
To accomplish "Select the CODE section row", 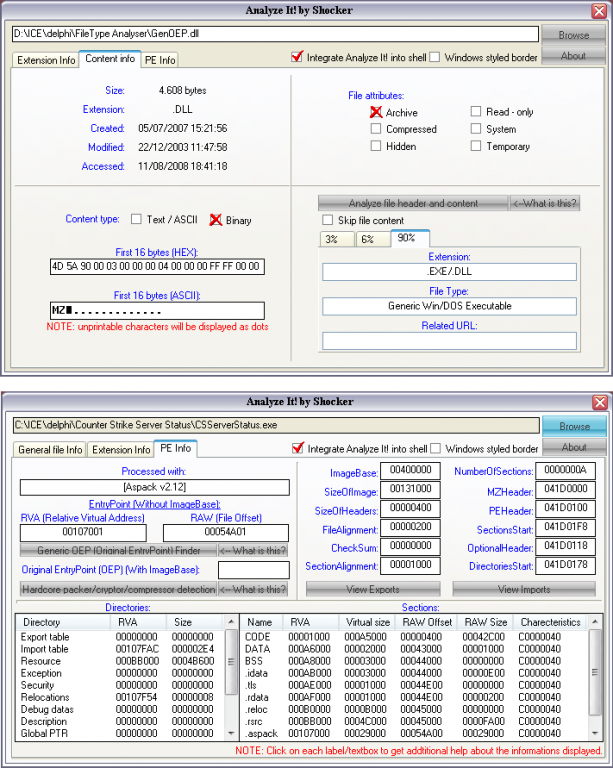I will tap(415, 637).
